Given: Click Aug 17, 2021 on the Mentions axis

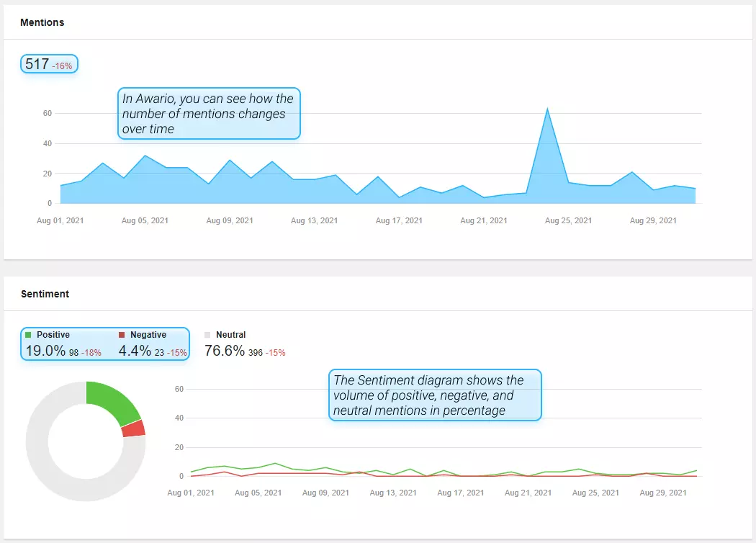Looking at the screenshot, I should pos(399,220).
